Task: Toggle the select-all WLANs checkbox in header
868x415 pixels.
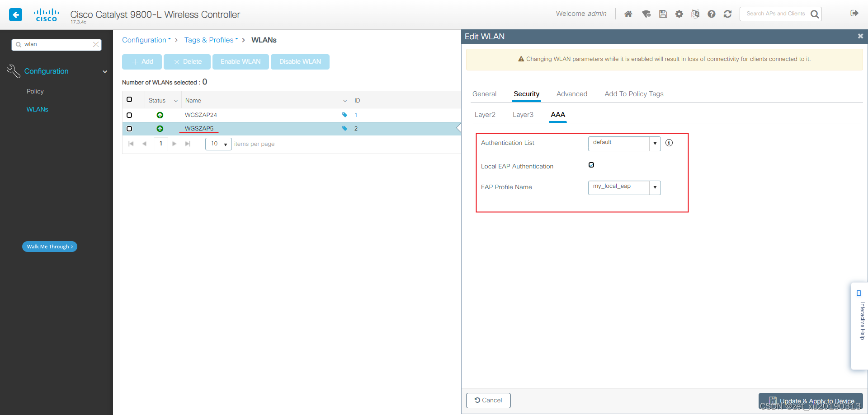Action: pos(129,99)
